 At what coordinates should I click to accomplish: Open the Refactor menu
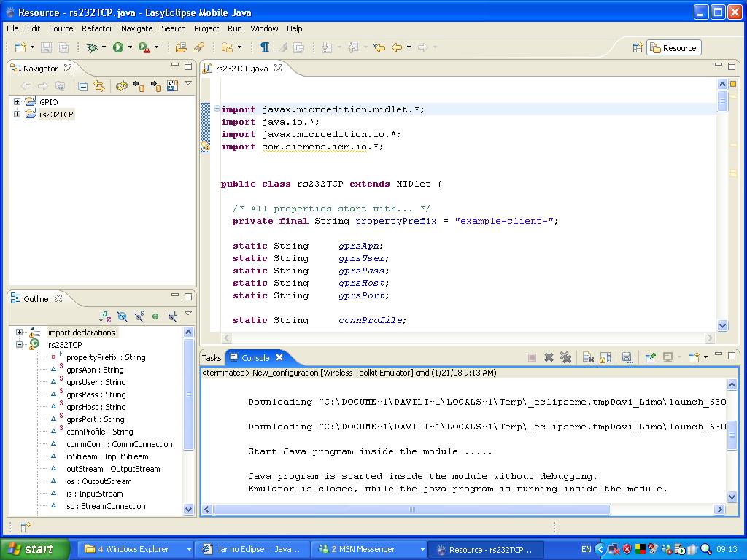point(97,28)
